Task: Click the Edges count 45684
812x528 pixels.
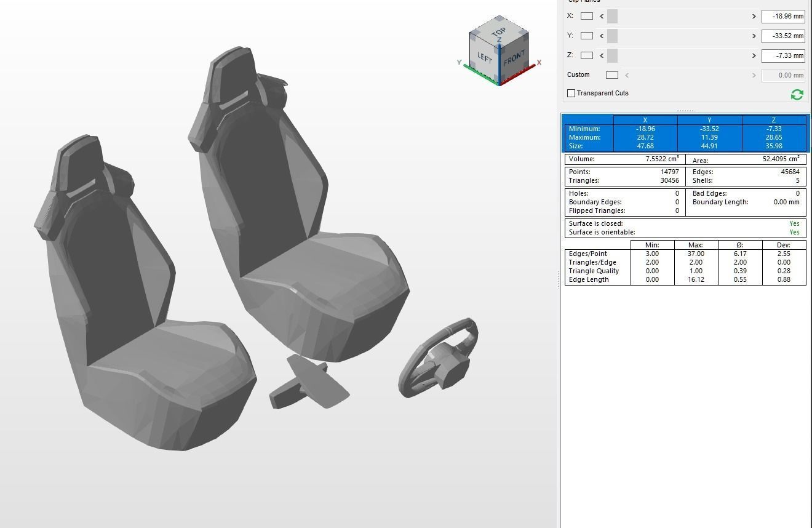Action: pos(790,172)
